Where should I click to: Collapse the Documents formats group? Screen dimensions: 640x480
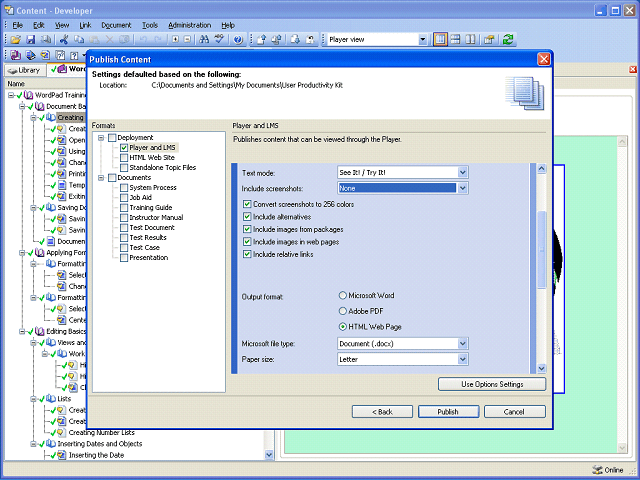point(101,178)
